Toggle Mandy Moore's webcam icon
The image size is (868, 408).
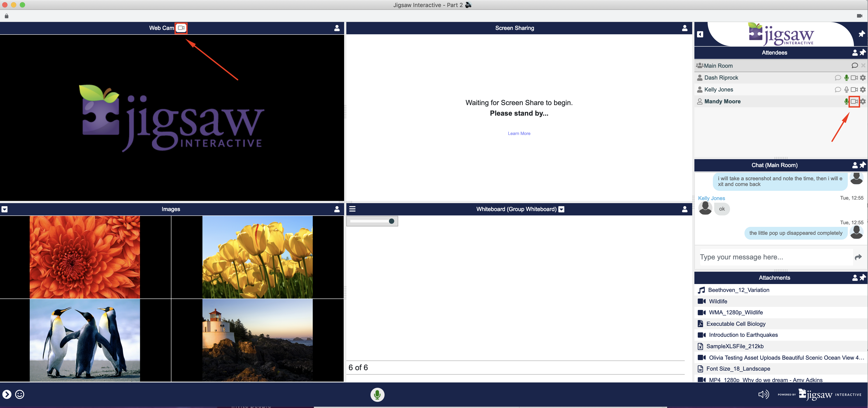click(x=854, y=102)
